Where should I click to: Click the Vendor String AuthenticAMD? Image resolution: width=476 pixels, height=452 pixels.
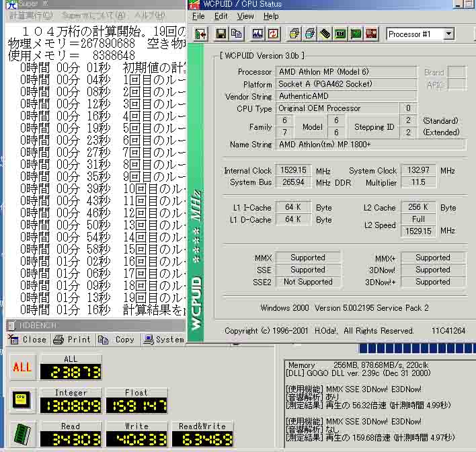pos(346,96)
